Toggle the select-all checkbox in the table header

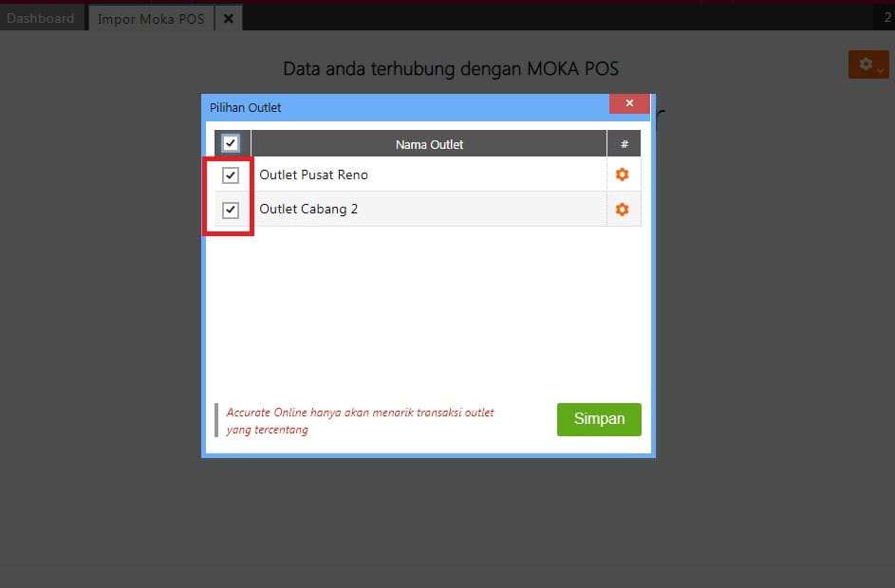click(x=231, y=143)
